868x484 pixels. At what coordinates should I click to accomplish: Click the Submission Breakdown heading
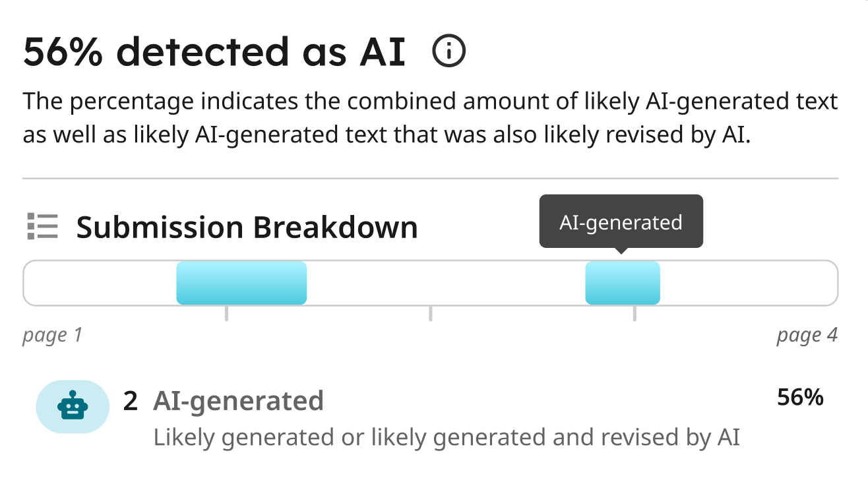point(247,227)
